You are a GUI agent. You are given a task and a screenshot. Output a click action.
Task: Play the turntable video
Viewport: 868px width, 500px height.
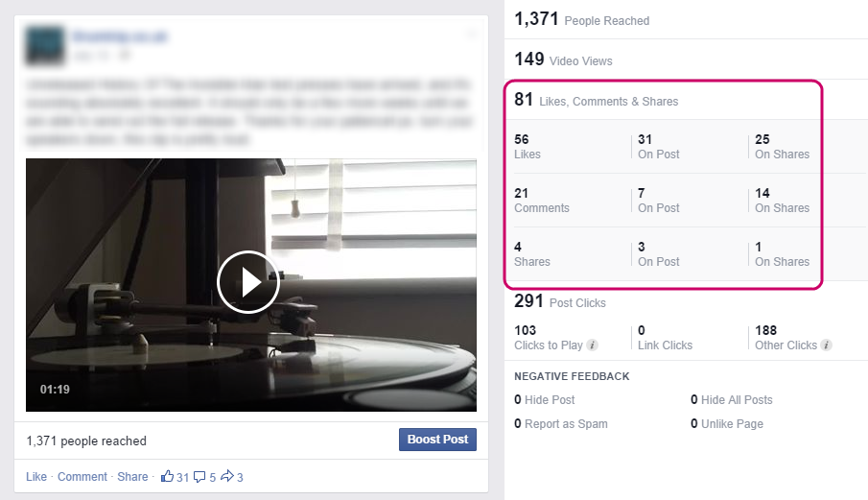coord(248,282)
